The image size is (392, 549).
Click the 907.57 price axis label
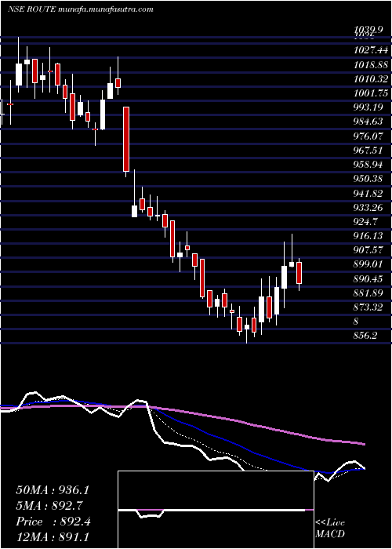tap(369, 250)
